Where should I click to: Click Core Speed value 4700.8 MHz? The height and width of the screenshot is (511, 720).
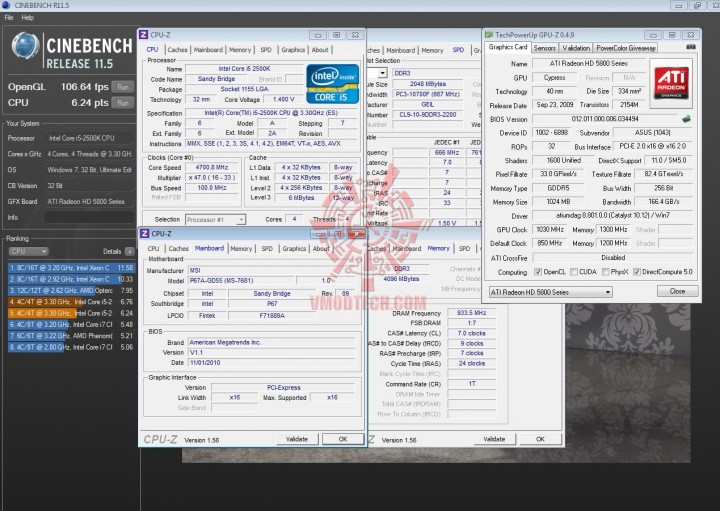coord(212,168)
